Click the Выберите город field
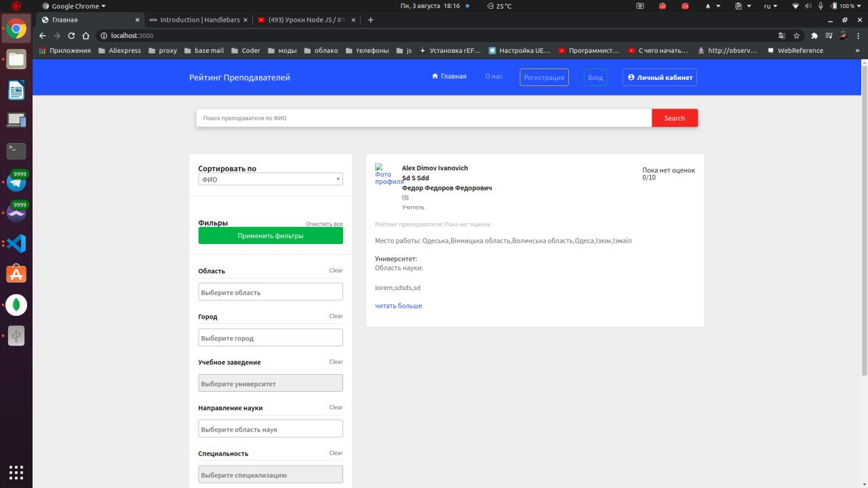 point(271,338)
